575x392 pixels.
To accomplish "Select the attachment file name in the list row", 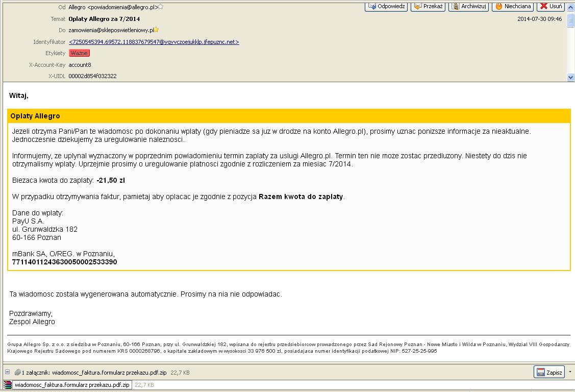I will click(x=72, y=385).
